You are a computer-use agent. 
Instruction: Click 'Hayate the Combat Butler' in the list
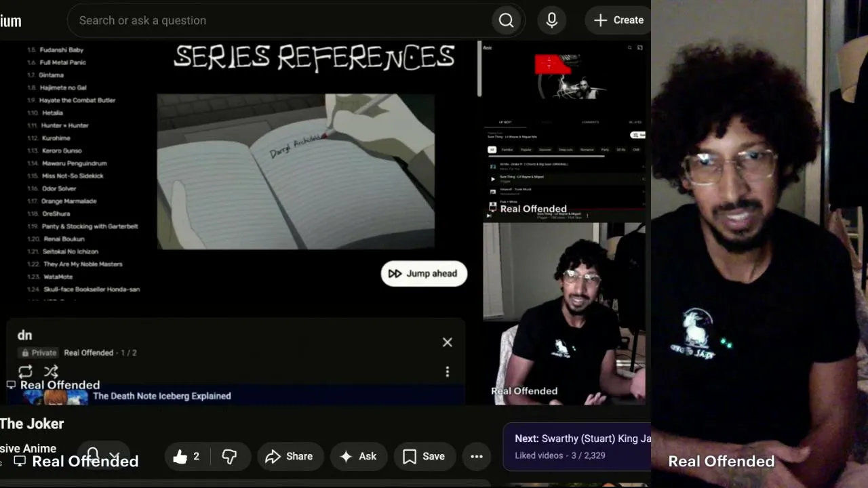(77, 100)
